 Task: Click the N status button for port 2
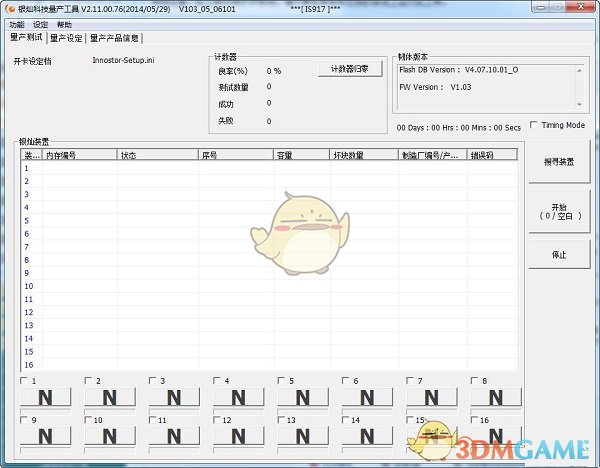tap(110, 397)
